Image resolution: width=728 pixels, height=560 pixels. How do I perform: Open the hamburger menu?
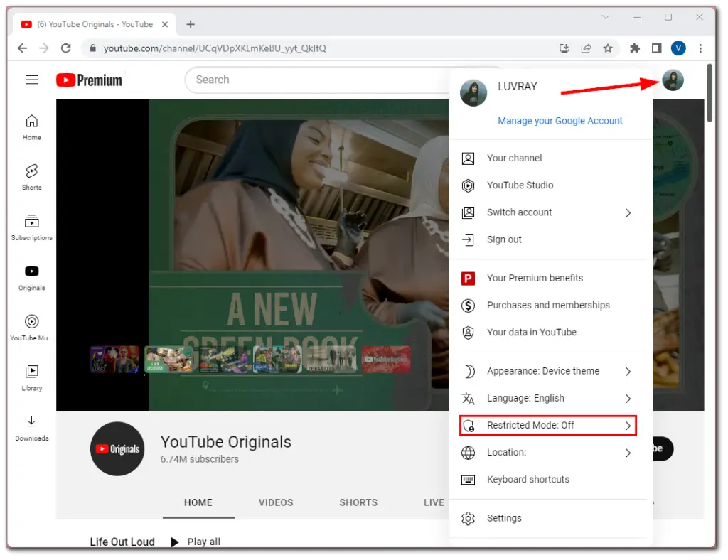point(31,80)
